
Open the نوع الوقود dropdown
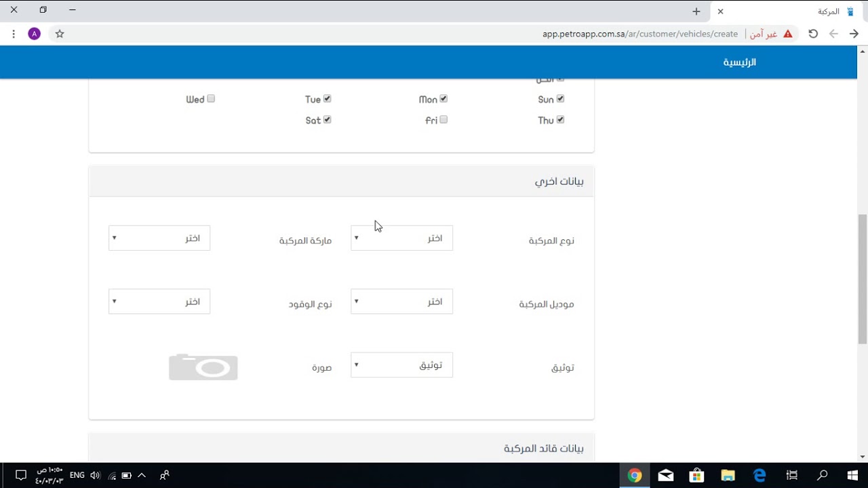tap(159, 302)
